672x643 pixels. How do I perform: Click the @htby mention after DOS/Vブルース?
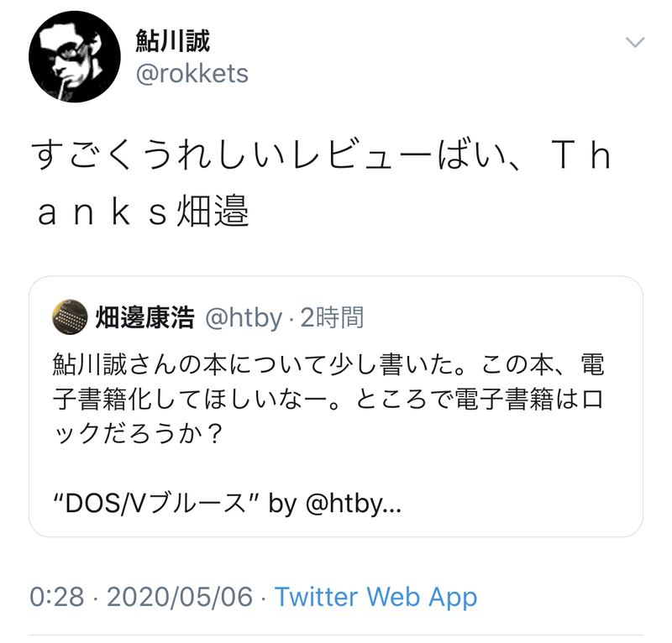coord(353,504)
